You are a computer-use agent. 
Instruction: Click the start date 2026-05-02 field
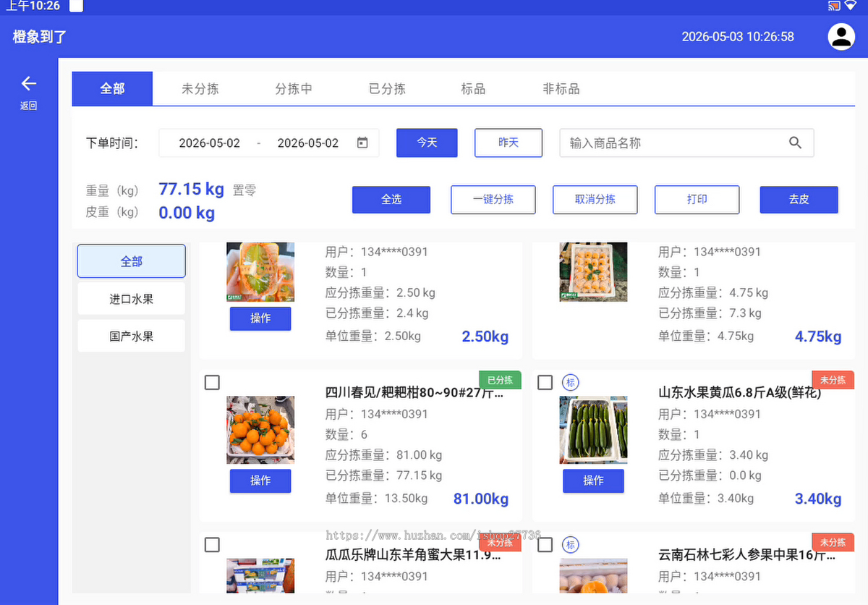click(x=210, y=143)
